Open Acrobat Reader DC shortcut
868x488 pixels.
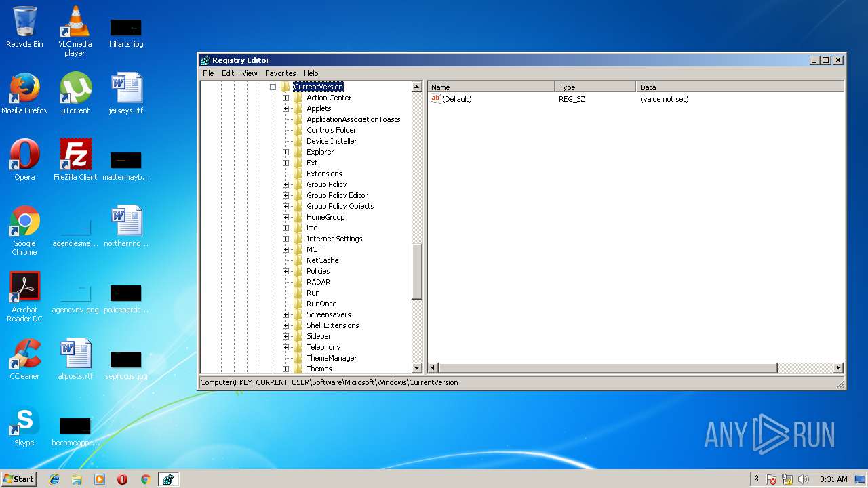[x=26, y=297]
